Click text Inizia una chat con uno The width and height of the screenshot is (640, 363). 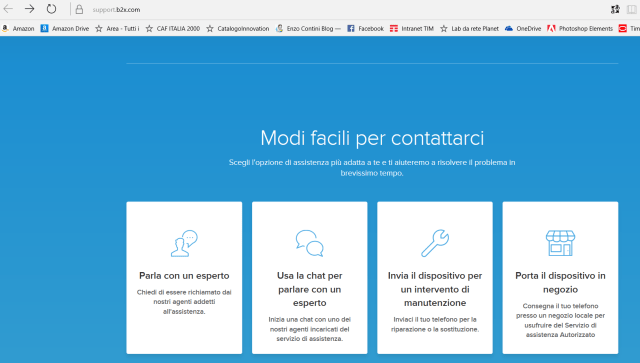[x=309, y=329]
